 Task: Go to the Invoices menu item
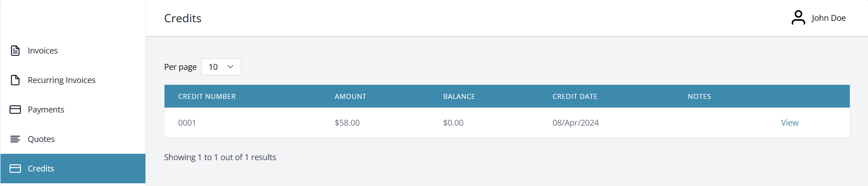click(43, 50)
